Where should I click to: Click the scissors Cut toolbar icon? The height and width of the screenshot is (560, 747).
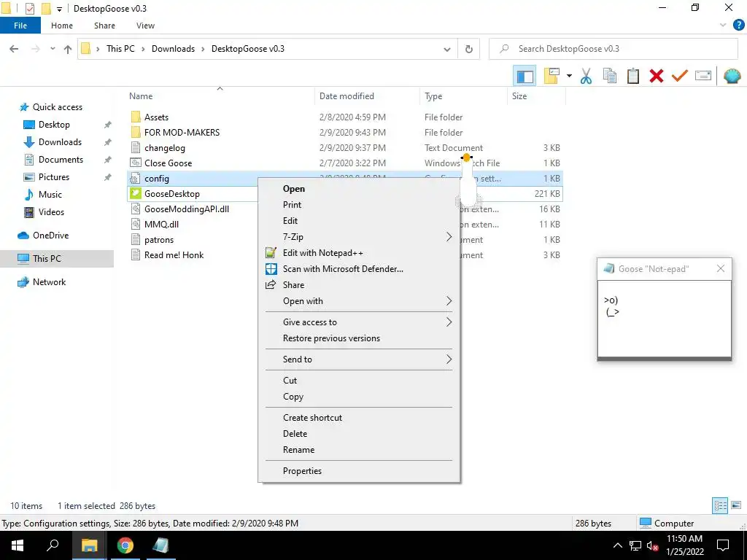(x=586, y=76)
